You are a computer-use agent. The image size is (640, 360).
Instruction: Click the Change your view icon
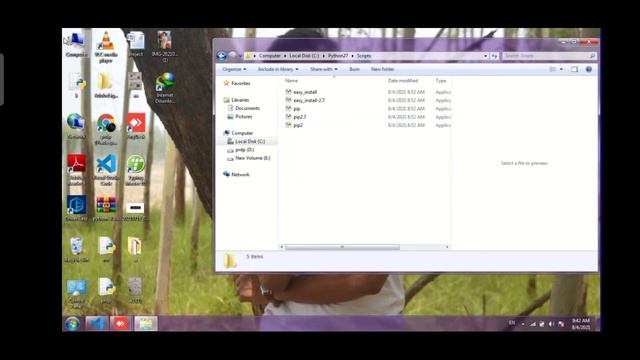click(553, 69)
